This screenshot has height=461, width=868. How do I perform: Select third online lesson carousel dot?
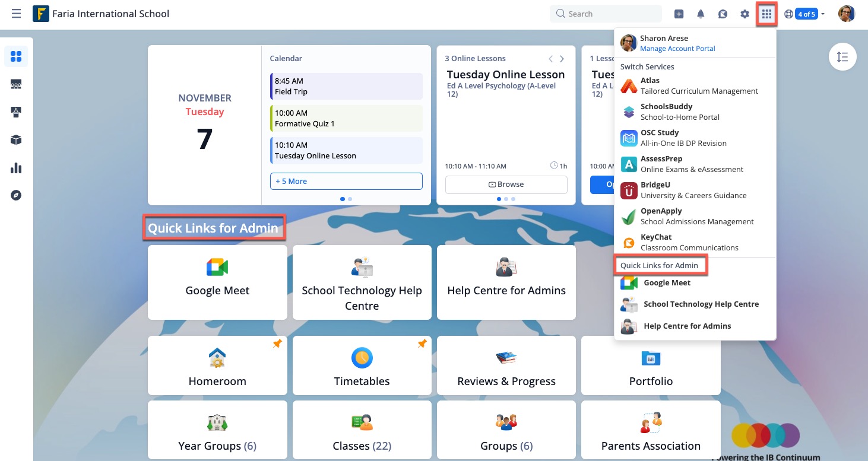point(513,199)
